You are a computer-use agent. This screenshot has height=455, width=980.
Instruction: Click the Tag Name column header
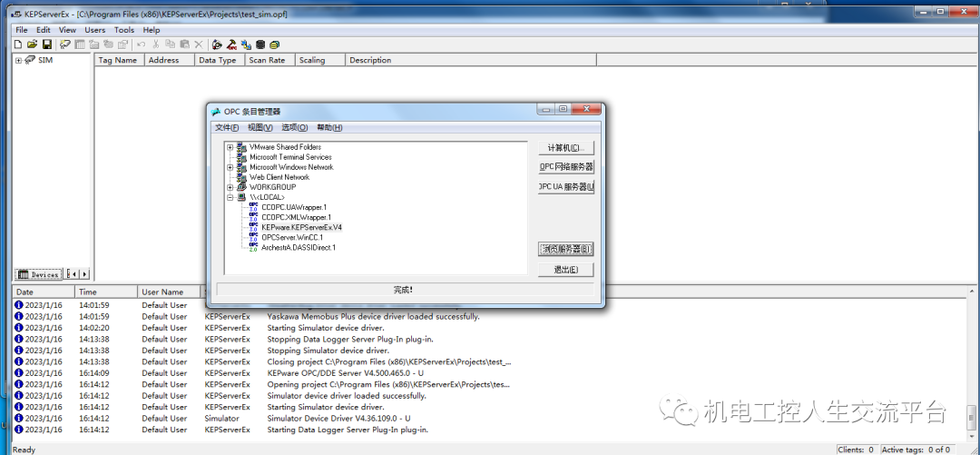pyautogui.click(x=118, y=61)
